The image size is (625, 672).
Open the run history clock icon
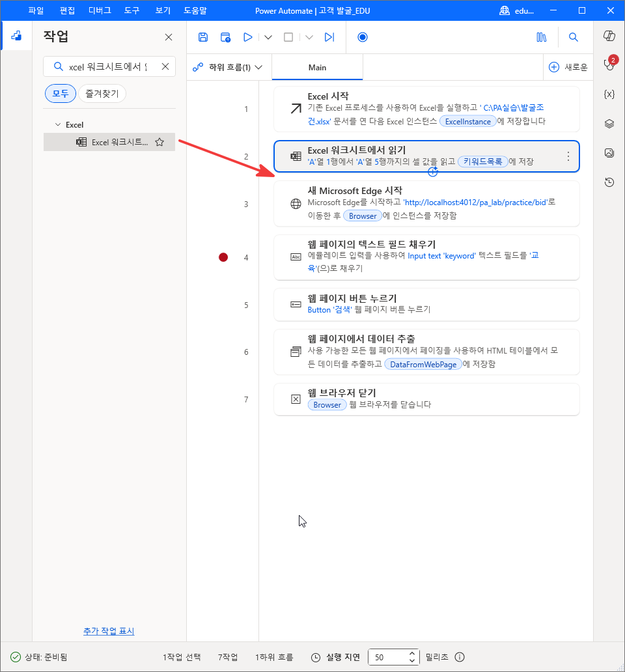[x=609, y=182]
